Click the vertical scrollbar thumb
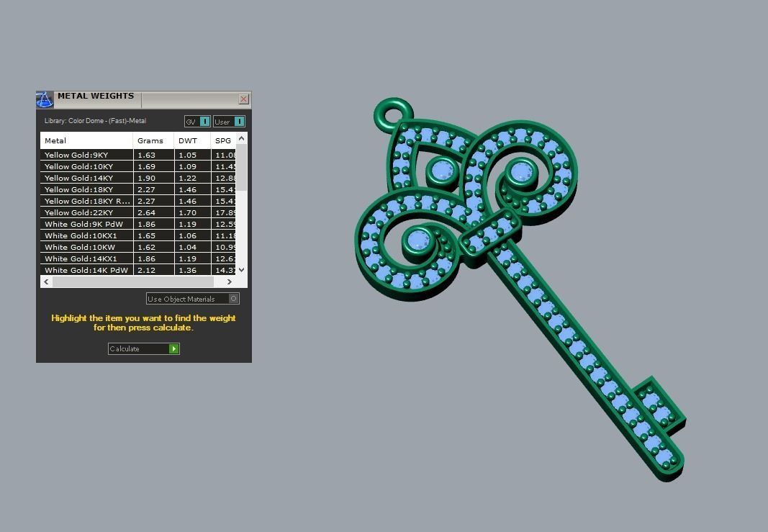The width and height of the screenshot is (768, 532). click(x=241, y=167)
